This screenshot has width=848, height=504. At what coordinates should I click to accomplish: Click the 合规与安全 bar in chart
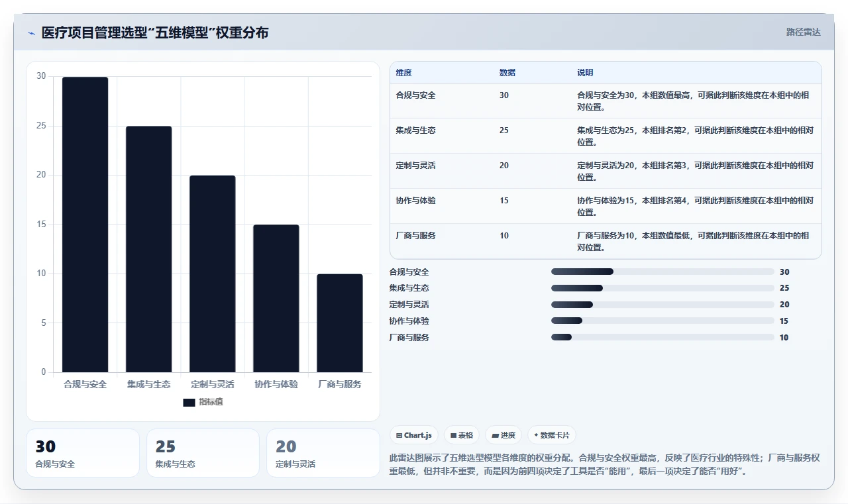[x=85, y=225]
